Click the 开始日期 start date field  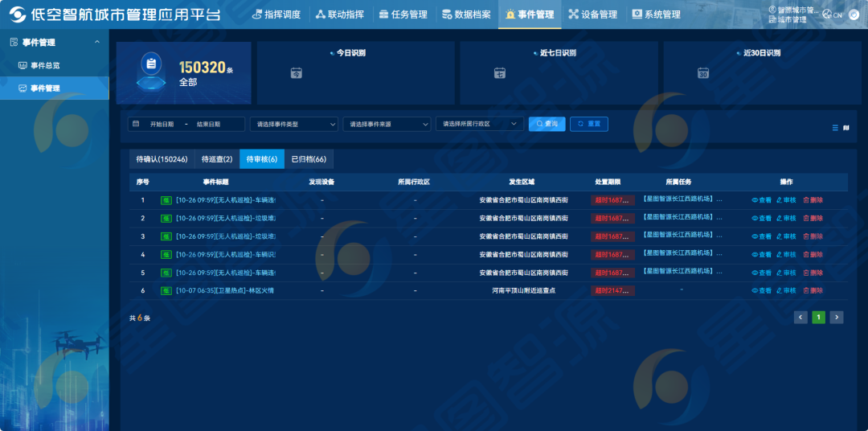point(162,124)
